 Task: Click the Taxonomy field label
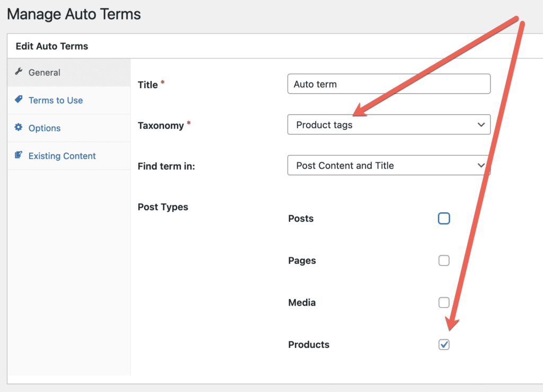161,125
